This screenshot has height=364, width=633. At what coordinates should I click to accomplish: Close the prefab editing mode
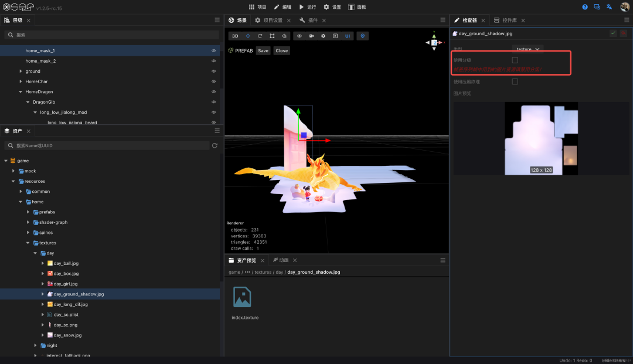pos(282,50)
